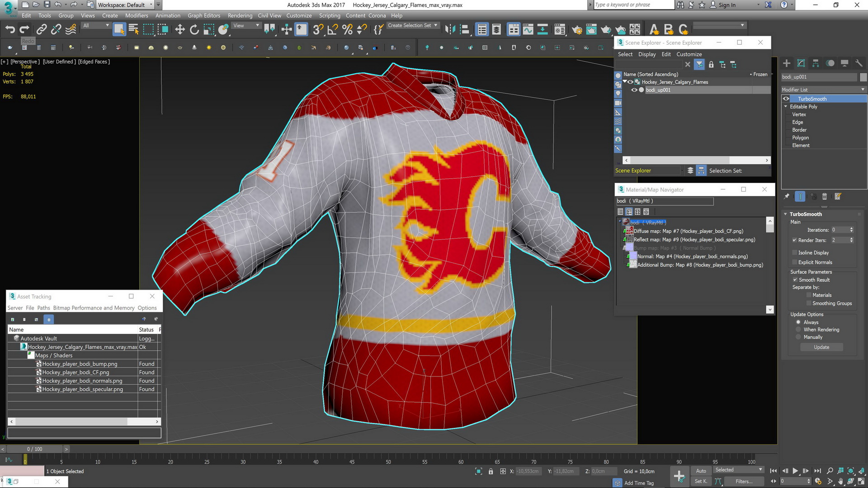Viewport: 868px width, 488px height.
Task: Open the Create command panel tab
Action: [787, 63]
